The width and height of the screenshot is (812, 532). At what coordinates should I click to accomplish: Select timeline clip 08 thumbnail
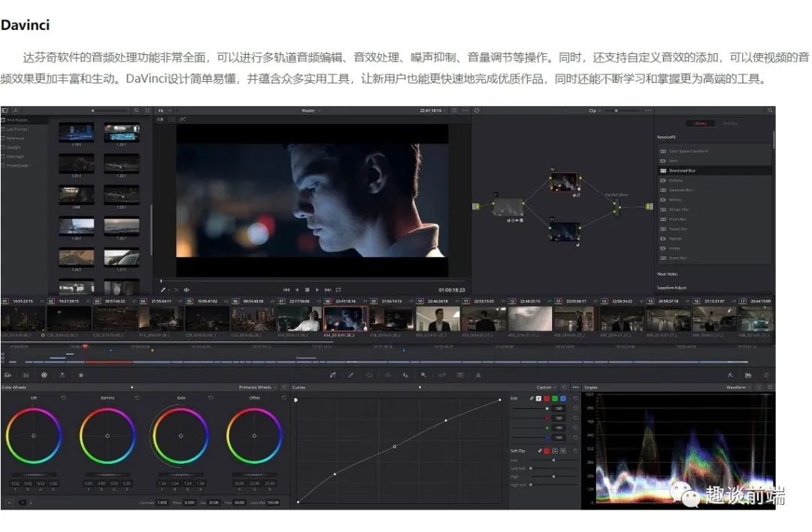coord(345,319)
